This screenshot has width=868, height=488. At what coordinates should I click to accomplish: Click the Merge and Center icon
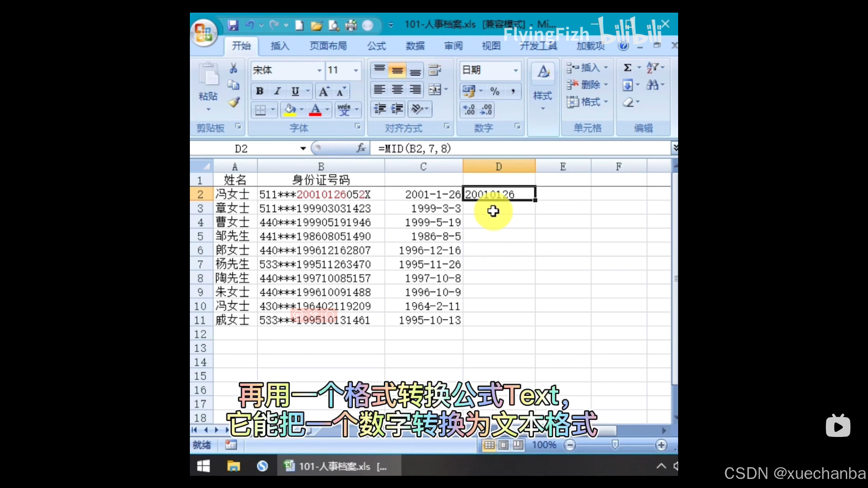pos(435,89)
